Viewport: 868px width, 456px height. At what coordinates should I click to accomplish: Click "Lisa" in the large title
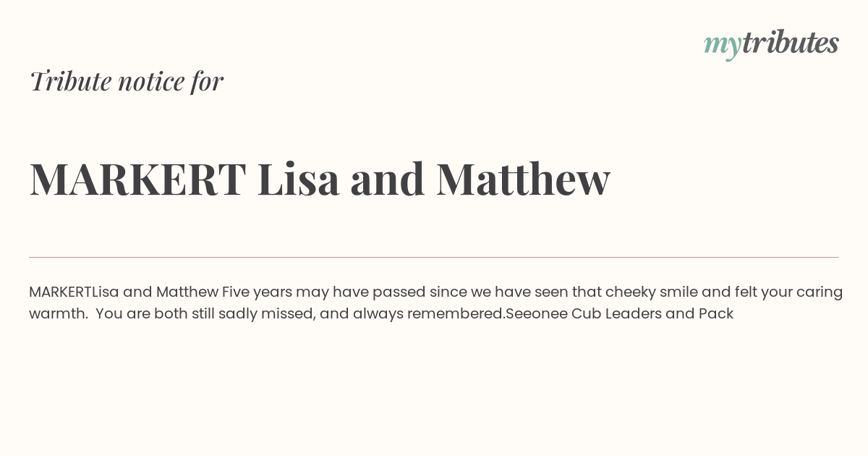coord(298,180)
